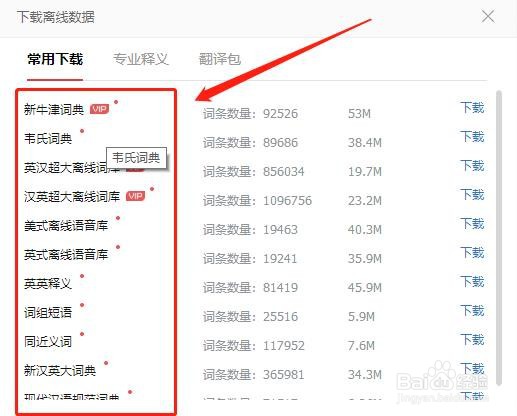Select 汉英超大离线词库 entry
The image size is (517, 416).
pyautogui.click(x=72, y=196)
